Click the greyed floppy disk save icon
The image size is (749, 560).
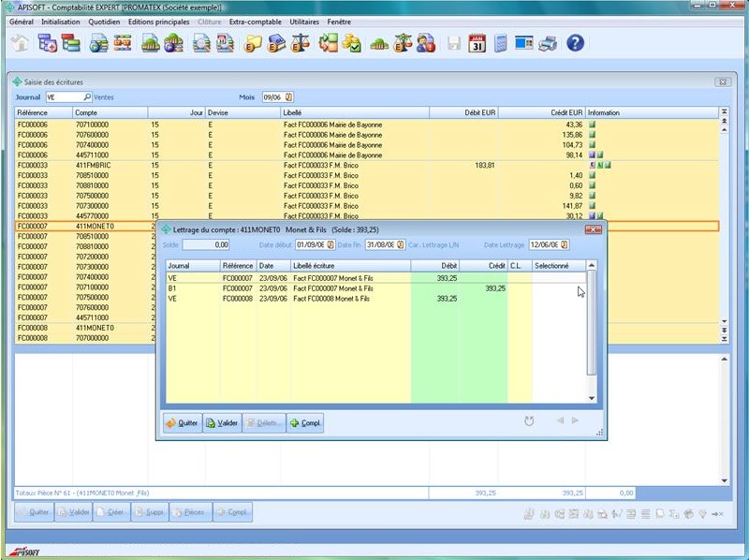pyautogui.click(x=453, y=43)
